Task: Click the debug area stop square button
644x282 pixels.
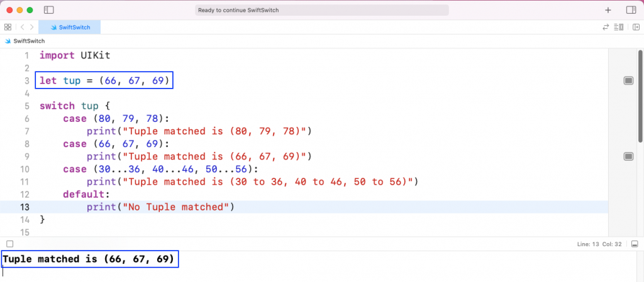Action: tap(10, 244)
